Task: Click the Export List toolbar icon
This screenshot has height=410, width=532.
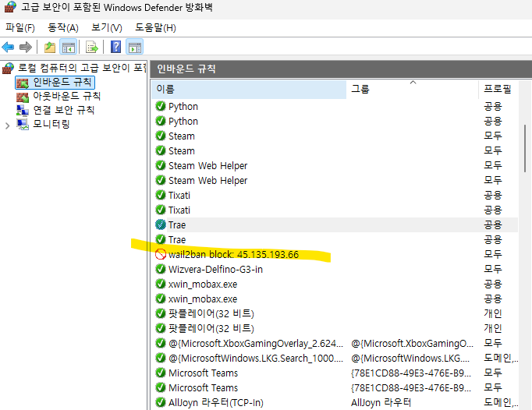Action: click(91, 47)
